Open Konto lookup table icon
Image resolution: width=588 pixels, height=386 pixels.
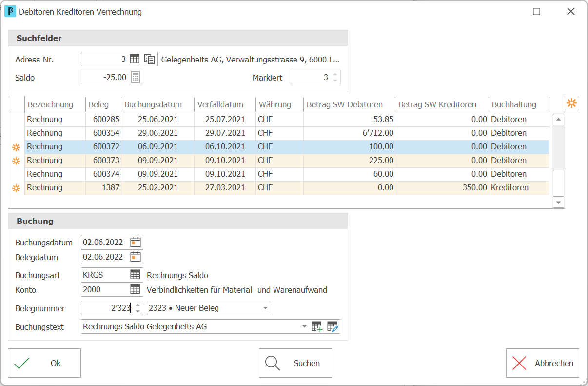[136, 289]
